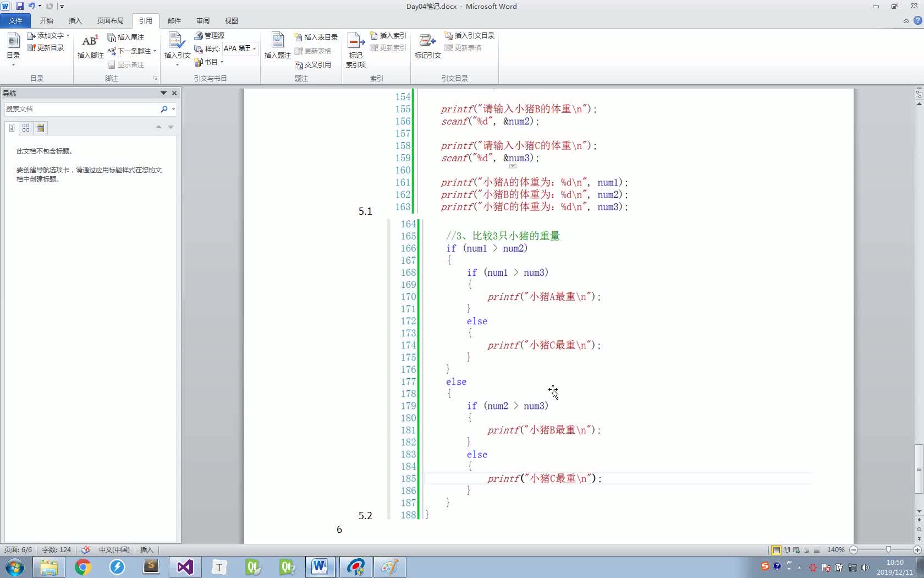Click the Undo icon in quick access toolbar
Screen dimensions: 924x578
coord(31,6)
